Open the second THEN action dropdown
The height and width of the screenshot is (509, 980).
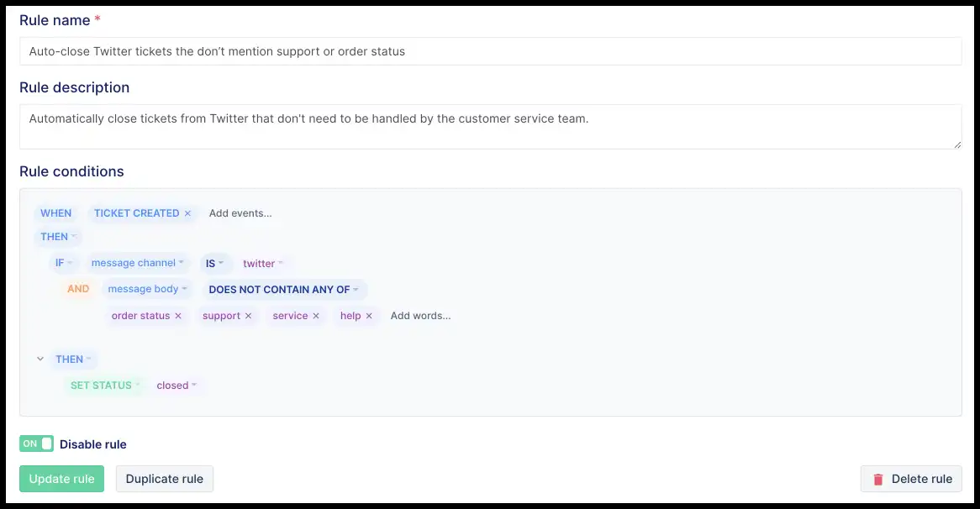point(73,359)
